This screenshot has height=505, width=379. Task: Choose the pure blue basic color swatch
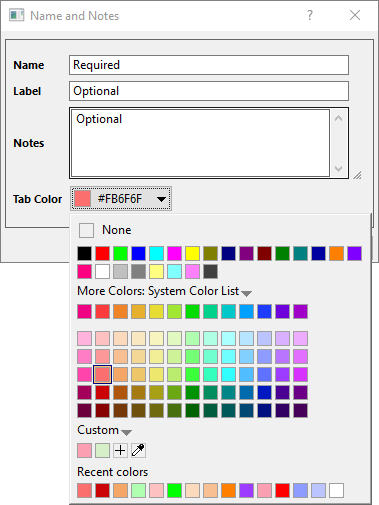pyautogui.click(x=138, y=253)
